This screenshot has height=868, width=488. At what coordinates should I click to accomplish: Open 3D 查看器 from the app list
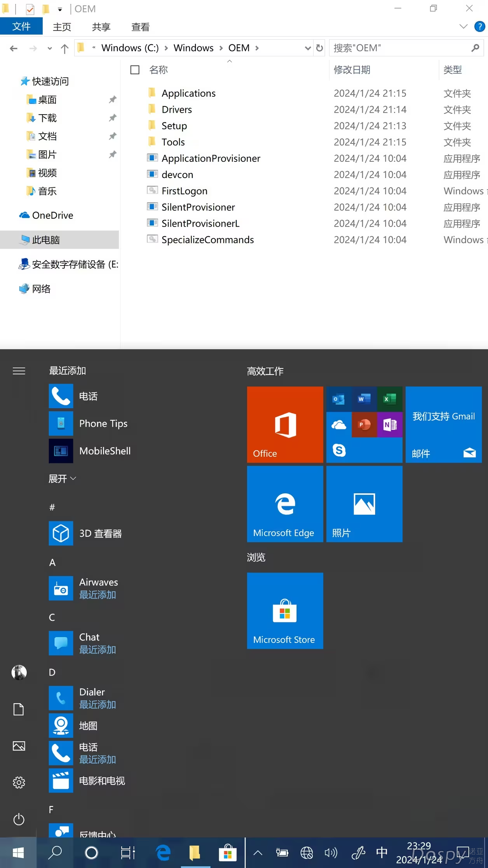click(x=100, y=533)
